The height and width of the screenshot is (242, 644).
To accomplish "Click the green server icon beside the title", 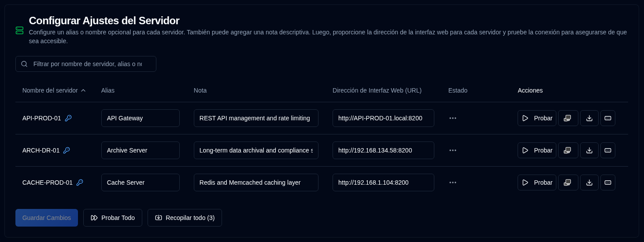I will click(x=19, y=30).
